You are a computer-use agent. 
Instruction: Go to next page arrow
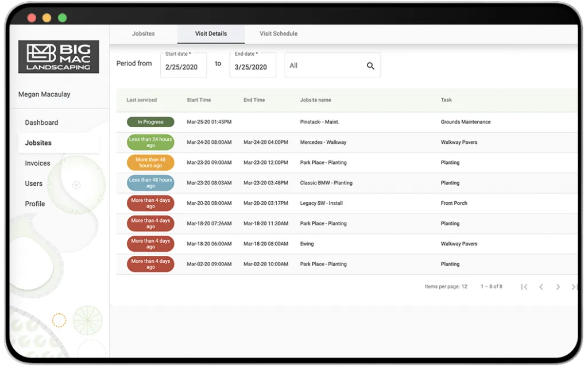[x=558, y=287]
